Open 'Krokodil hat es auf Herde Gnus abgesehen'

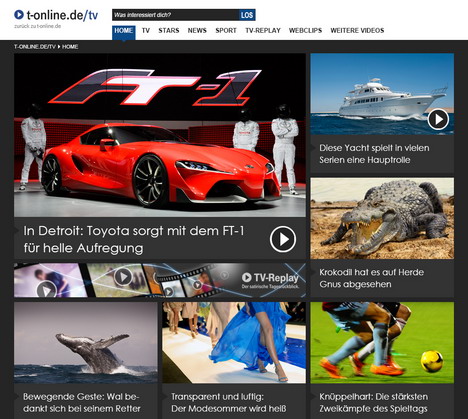click(x=371, y=278)
